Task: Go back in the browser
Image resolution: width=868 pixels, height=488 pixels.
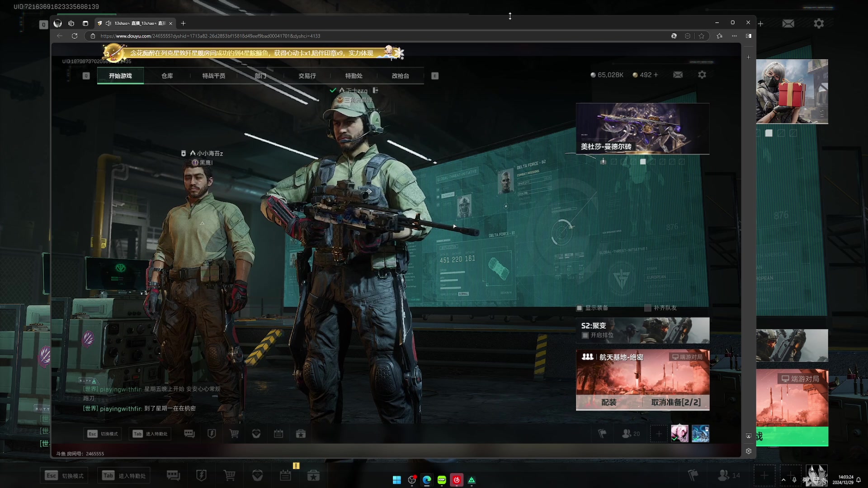Action: (x=60, y=36)
